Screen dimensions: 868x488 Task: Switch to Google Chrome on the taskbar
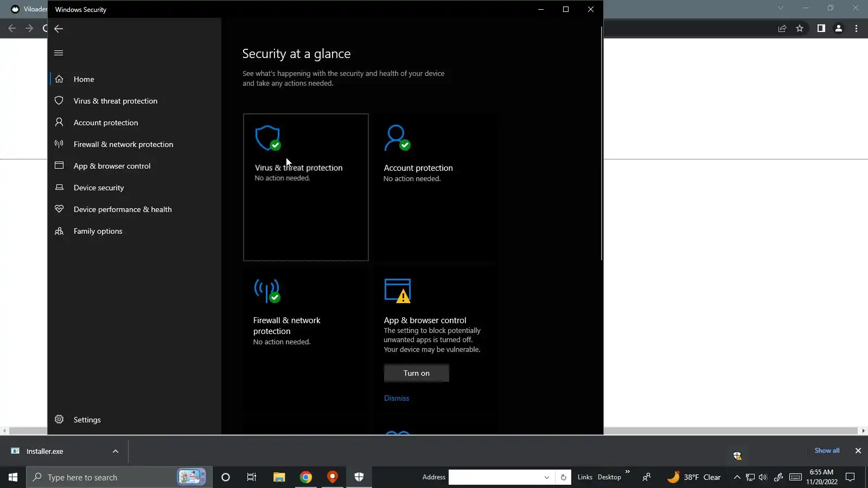[x=306, y=477]
